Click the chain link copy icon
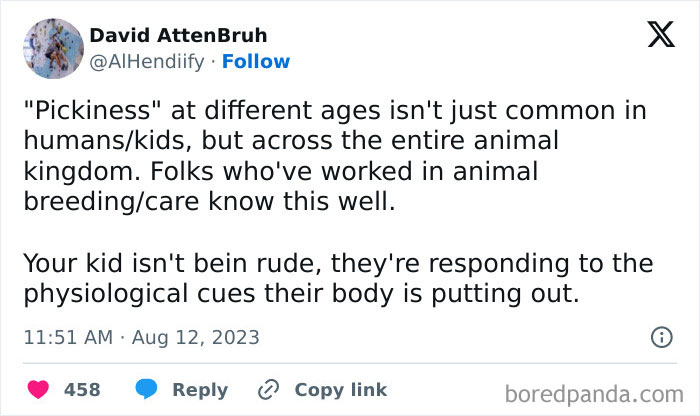Viewport: 700px width, 416px height. (268, 389)
